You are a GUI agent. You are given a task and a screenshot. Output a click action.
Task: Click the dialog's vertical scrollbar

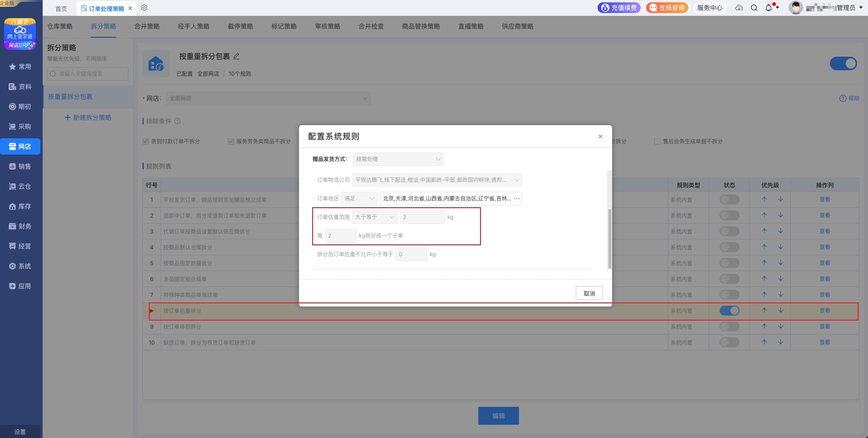pyautogui.click(x=609, y=238)
